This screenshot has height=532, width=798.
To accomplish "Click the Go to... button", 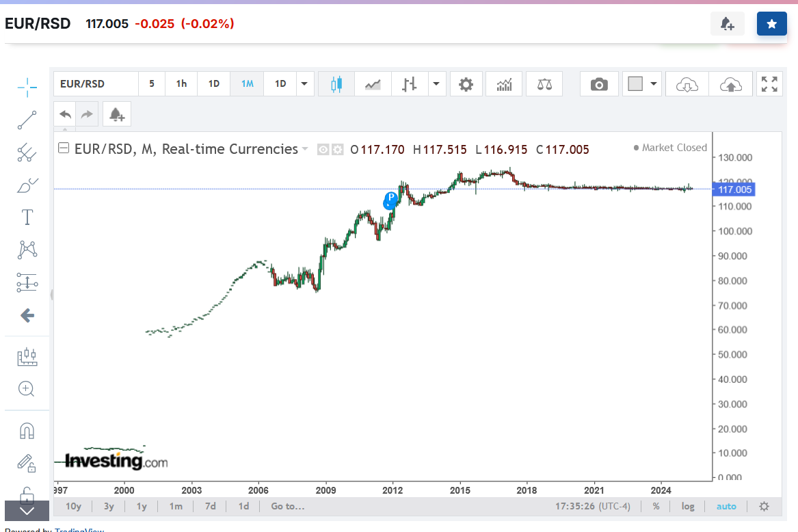I will coord(287,507).
